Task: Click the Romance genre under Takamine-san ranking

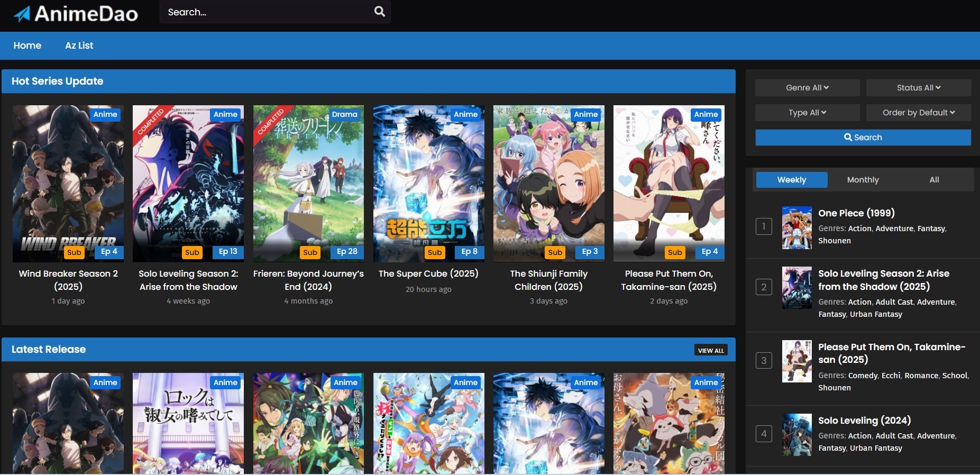Action: (921, 376)
